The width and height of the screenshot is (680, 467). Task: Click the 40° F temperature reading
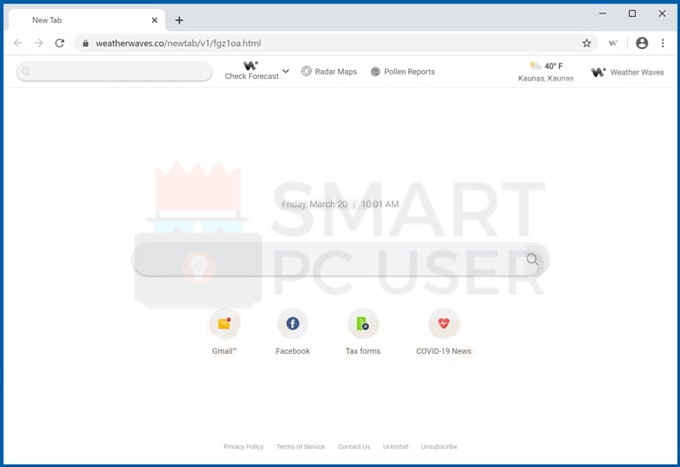tap(553, 66)
